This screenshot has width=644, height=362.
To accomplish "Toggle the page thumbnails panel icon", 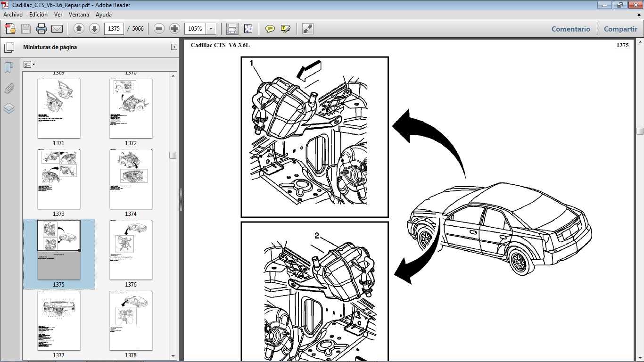I will tap(9, 47).
